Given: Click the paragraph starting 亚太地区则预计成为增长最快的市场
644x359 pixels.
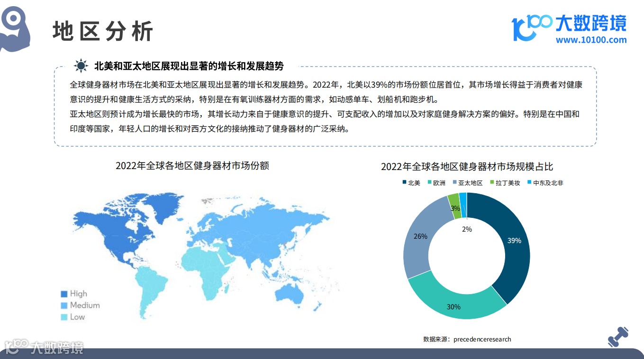Looking at the screenshot, I should (x=325, y=121).
